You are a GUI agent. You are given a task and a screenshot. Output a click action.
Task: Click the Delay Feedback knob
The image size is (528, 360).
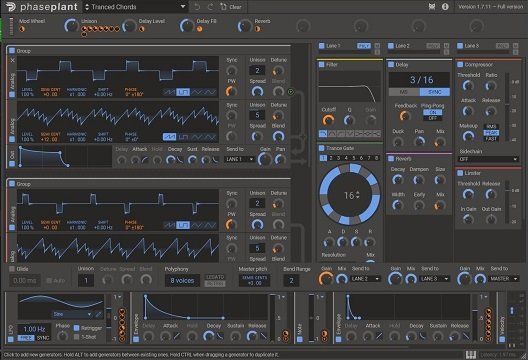[x=404, y=116]
